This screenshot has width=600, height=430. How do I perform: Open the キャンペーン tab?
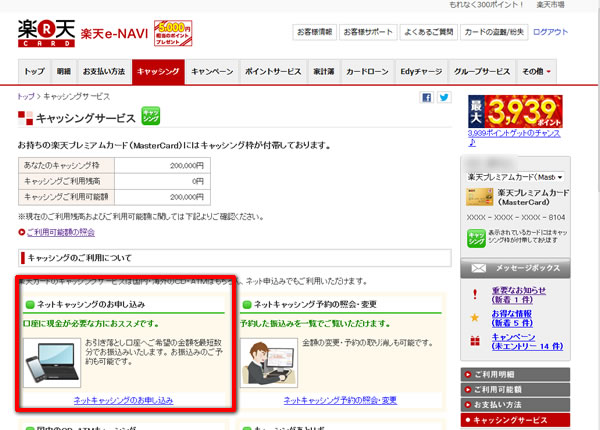212,72
